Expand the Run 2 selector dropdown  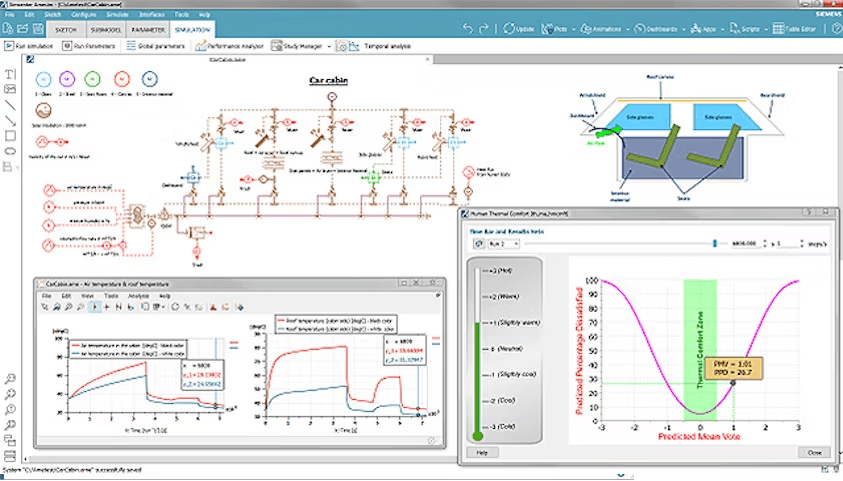(x=503, y=243)
